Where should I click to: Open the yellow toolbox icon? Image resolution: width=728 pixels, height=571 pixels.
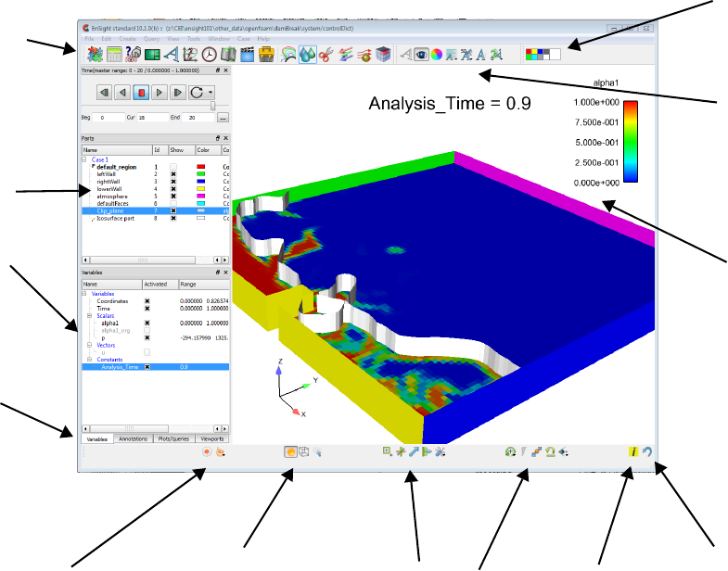pyautogui.click(x=266, y=55)
